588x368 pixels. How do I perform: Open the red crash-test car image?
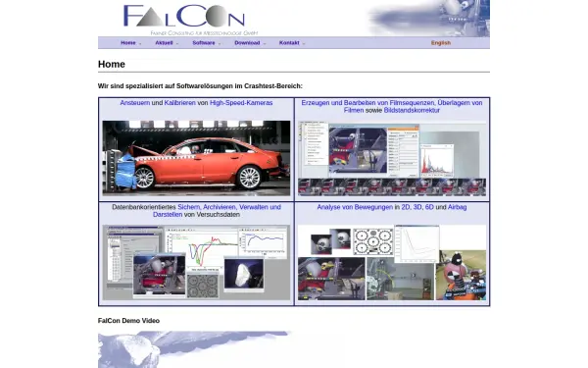(x=196, y=158)
